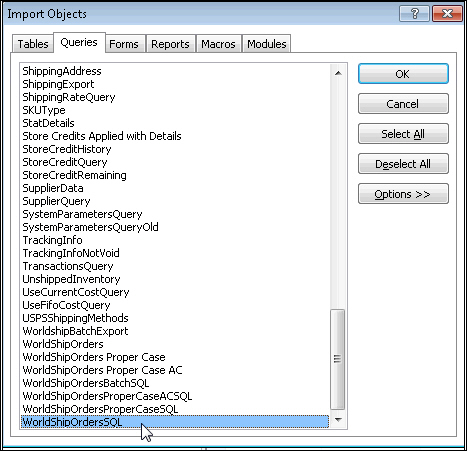
Task: Open the Macros tab
Action: (x=218, y=44)
